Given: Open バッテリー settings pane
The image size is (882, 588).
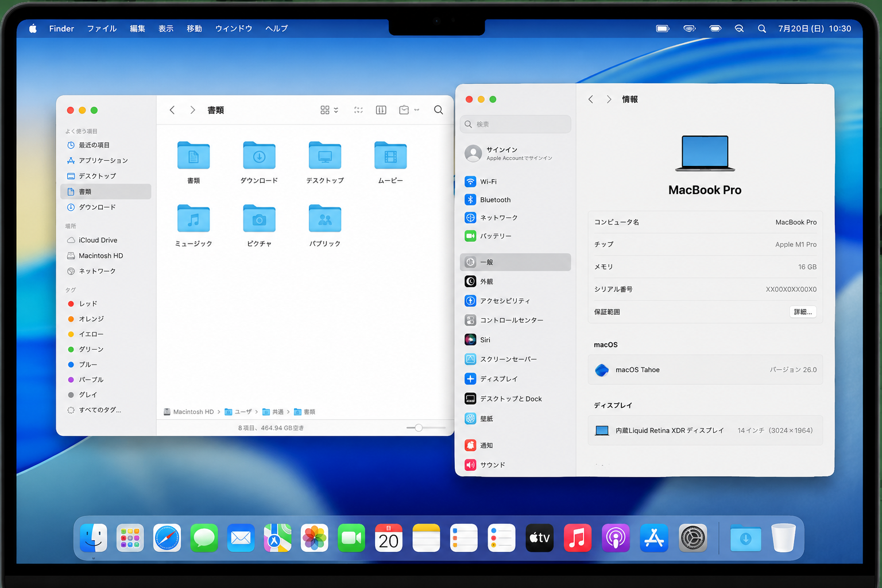Looking at the screenshot, I should pyautogui.click(x=516, y=236).
